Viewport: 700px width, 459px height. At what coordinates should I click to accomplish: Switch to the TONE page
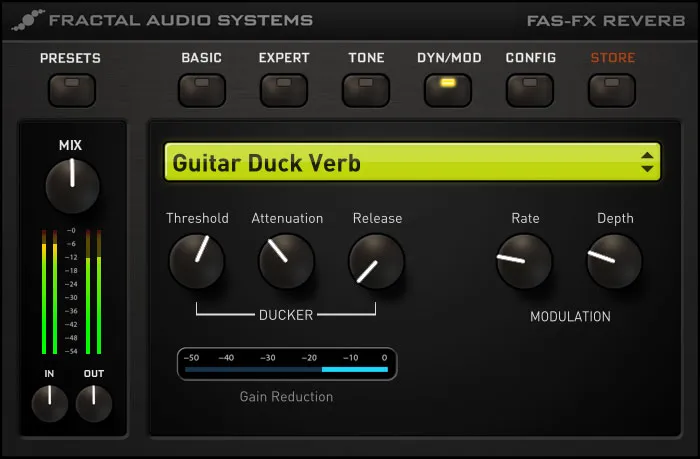tap(366, 91)
